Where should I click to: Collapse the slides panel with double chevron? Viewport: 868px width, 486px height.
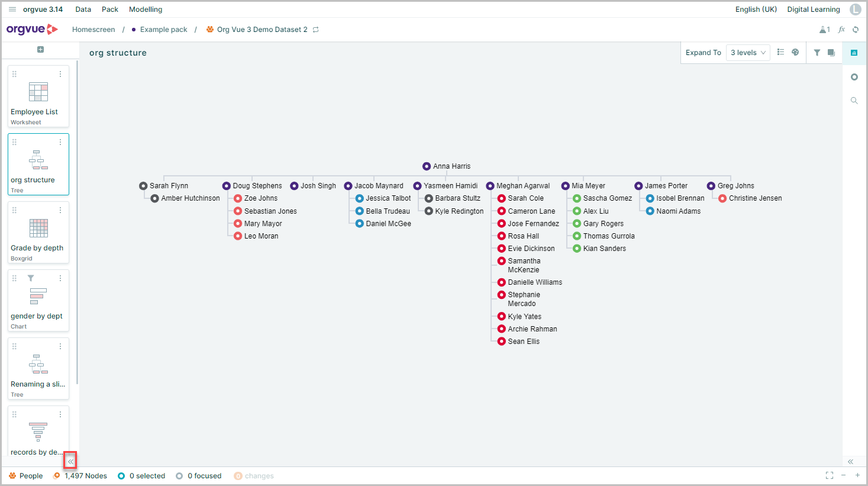coord(70,461)
